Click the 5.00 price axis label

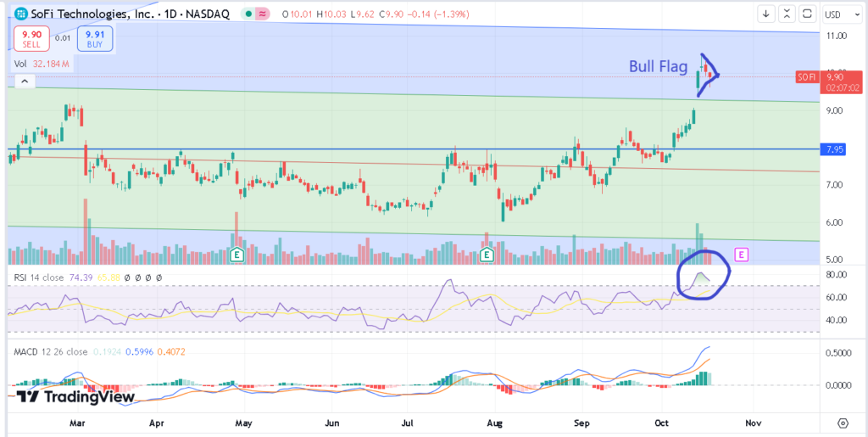coord(837,260)
